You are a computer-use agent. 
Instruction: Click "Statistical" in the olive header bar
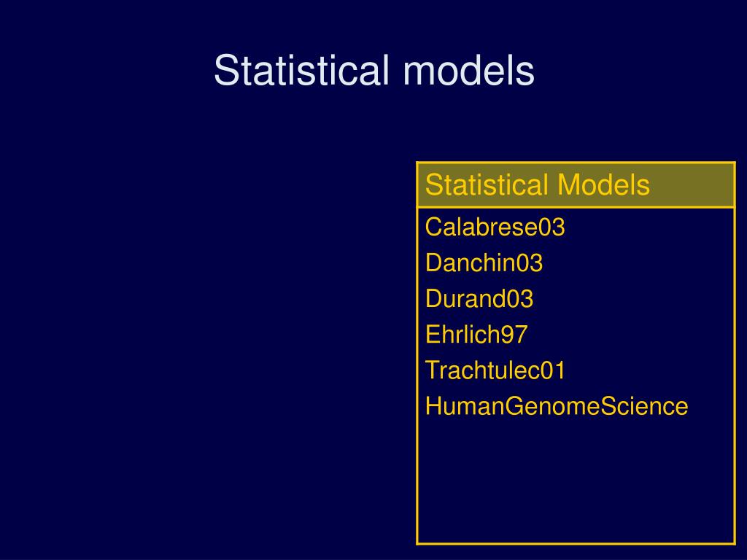point(487,184)
